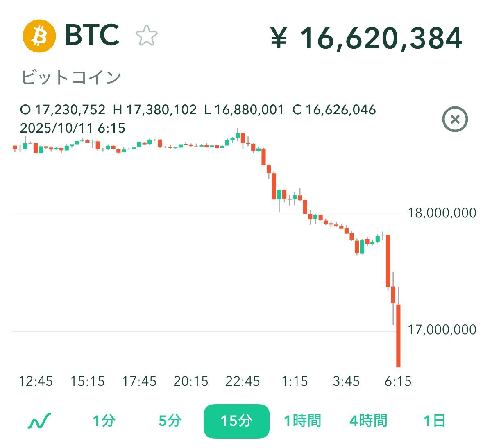This screenshot has width=483, height=448.
Task: Click the 6:15 time axis marker
Action: tap(398, 382)
